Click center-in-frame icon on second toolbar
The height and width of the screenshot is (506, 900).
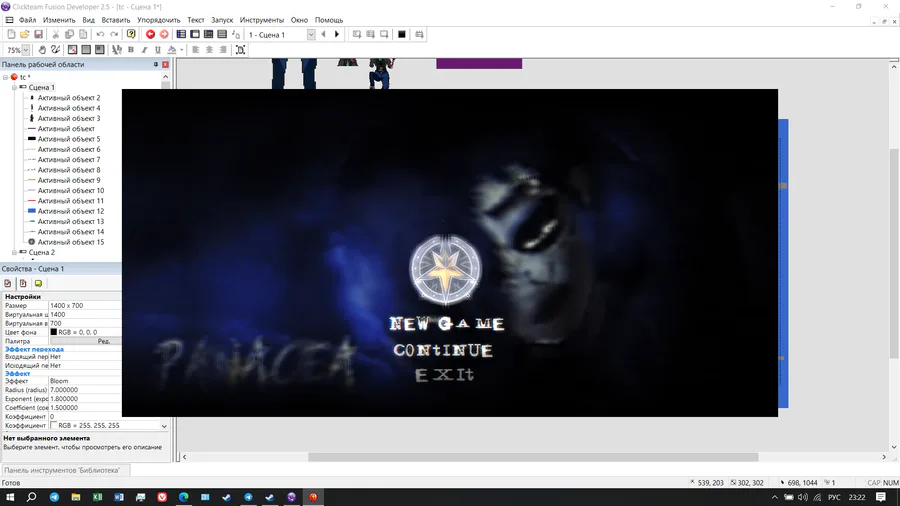(x=240, y=50)
